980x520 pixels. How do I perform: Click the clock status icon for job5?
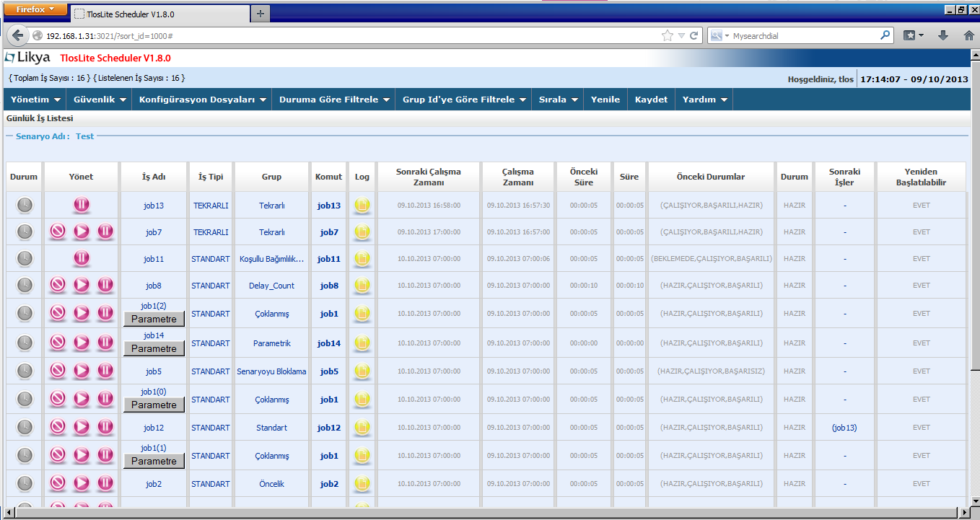(25, 371)
